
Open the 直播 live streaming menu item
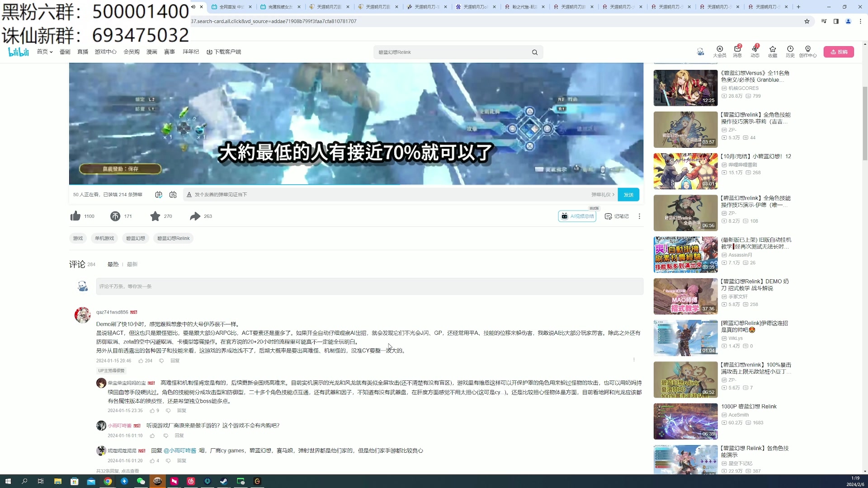tap(83, 52)
